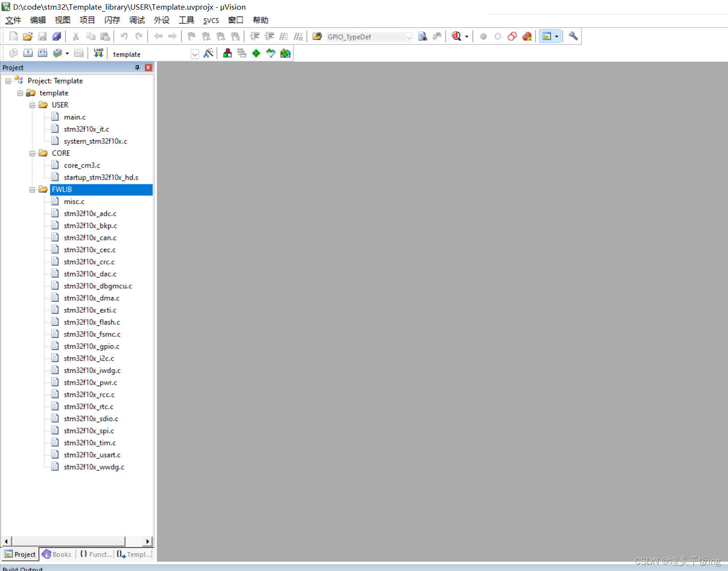Click the Disable All Breakpoints icon
Image resolution: width=728 pixels, height=571 pixels.
coord(512,36)
